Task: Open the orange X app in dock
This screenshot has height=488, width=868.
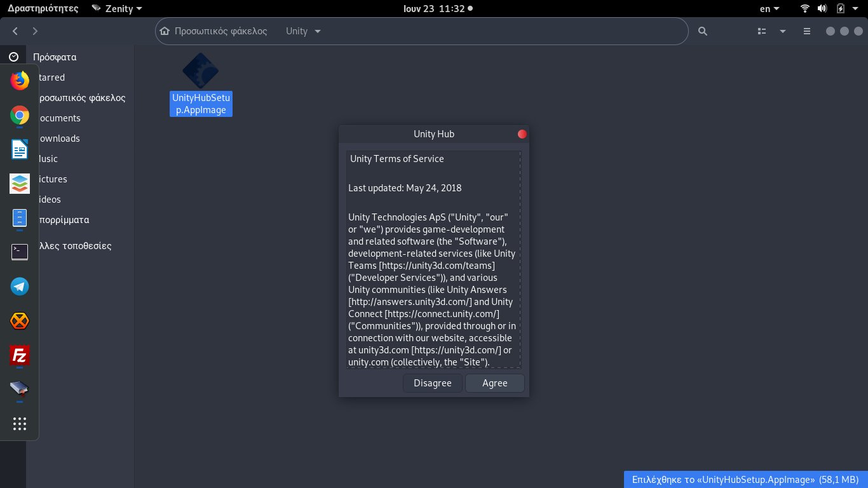Action: pos(20,321)
